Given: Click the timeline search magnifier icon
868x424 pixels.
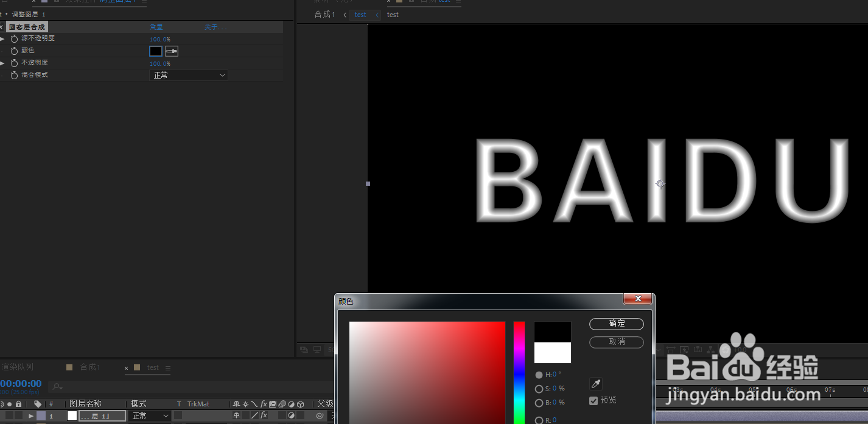Looking at the screenshot, I should [57, 386].
